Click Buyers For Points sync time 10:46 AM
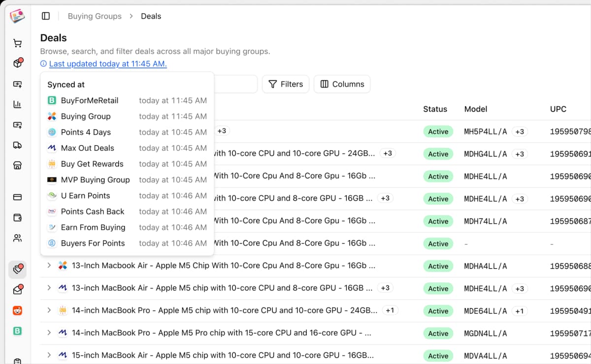 pos(173,243)
